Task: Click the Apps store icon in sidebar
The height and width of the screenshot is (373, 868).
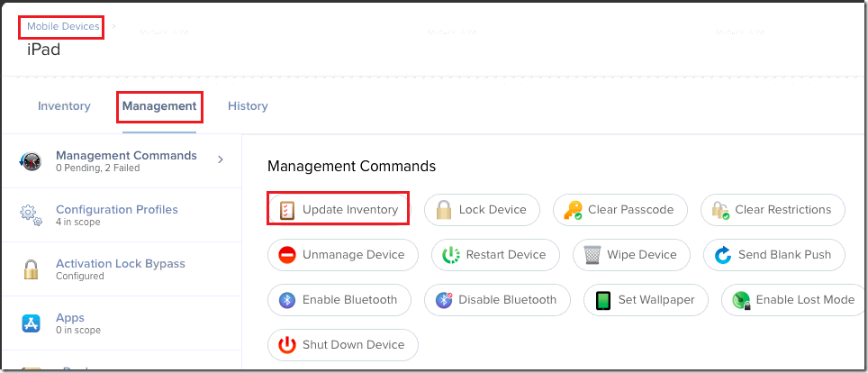Action: click(31, 323)
